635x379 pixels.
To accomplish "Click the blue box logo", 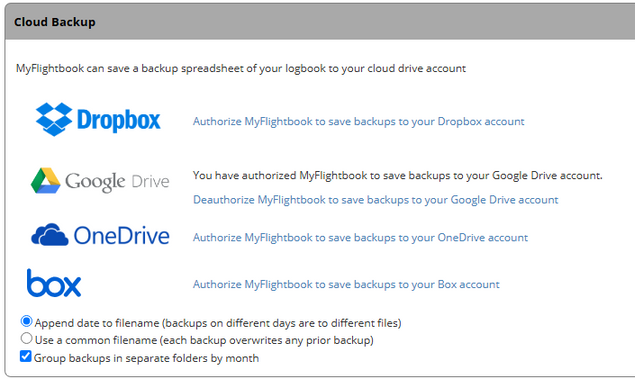I will pyautogui.click(x=54, y=283).
